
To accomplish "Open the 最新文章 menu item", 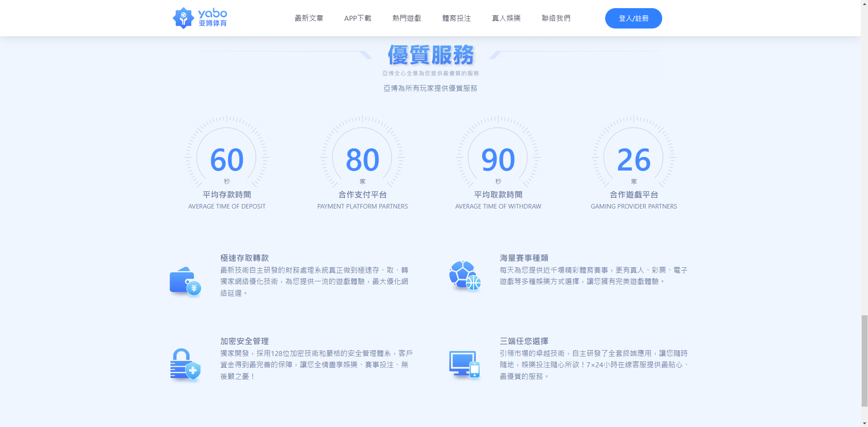I will 309,18.
